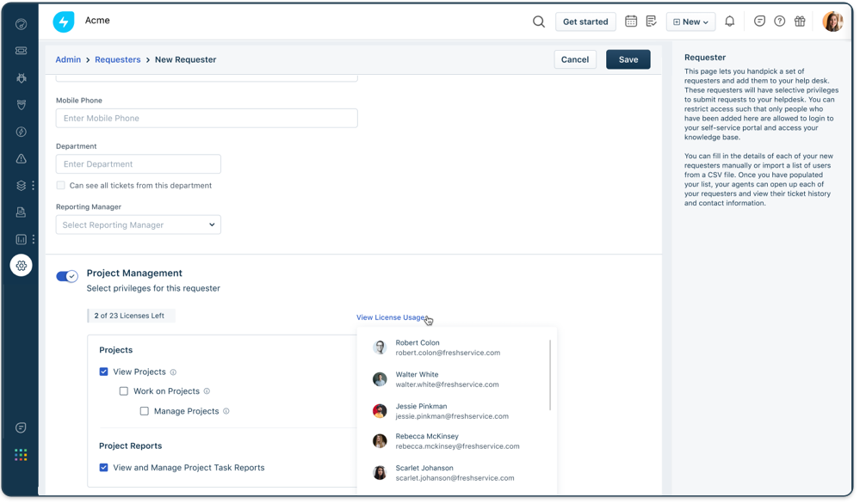Image resolution: width=860 pixels, height=504 pixels.
Task: Open the calendar icon in the top bar
Action: pyautogui.click(x=633, y=21)
